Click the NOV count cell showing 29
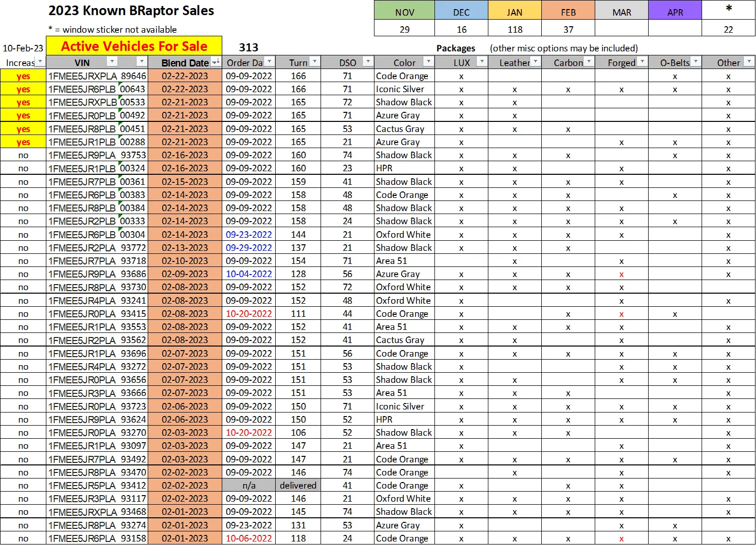The height and width of the screenshot is (545, 756). click(404, 29)
